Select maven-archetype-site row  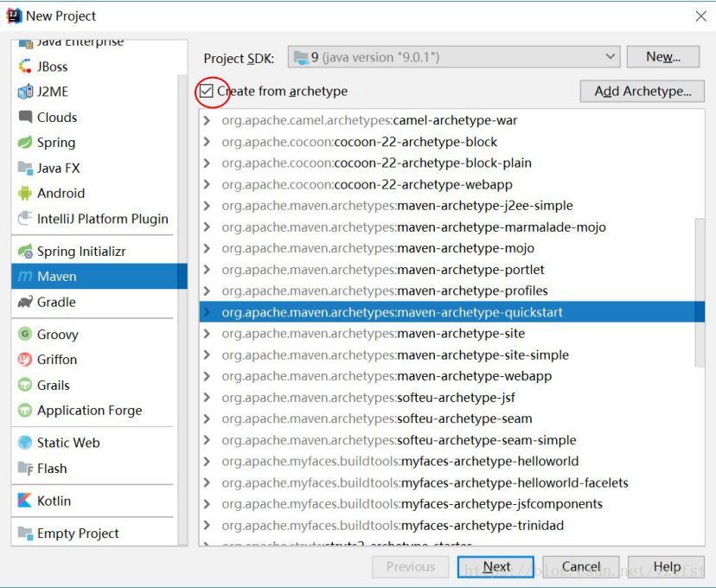451,333
